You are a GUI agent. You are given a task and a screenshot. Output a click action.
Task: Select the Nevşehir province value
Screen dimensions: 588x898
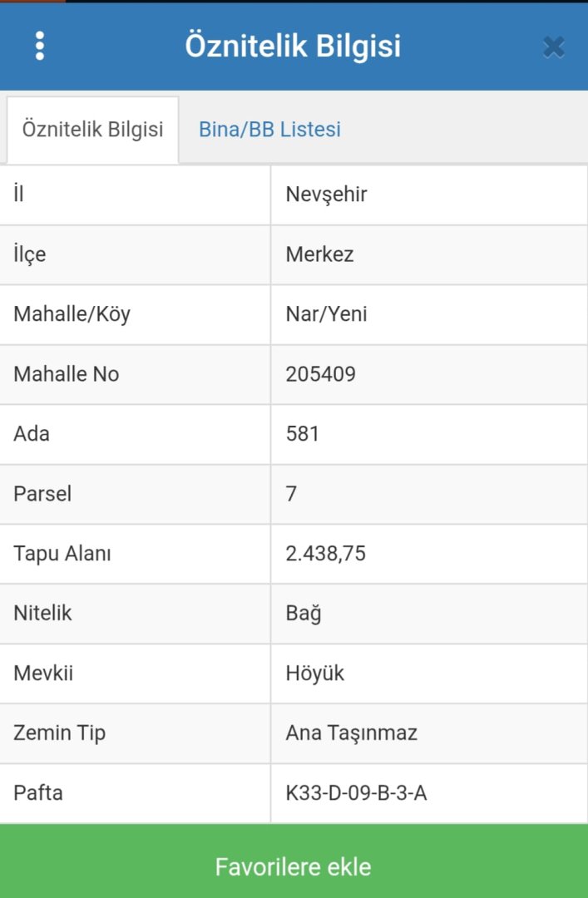(x=324, y=195)
